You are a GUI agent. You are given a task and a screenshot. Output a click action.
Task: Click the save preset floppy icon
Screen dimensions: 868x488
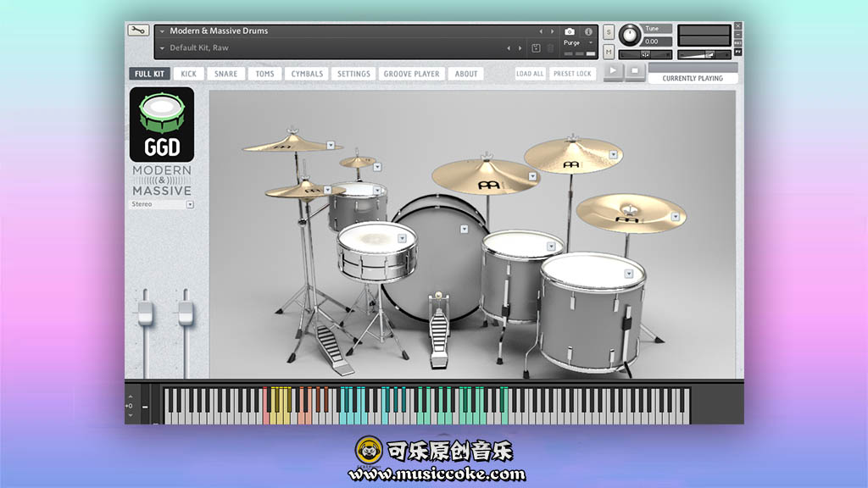(536, 48)
